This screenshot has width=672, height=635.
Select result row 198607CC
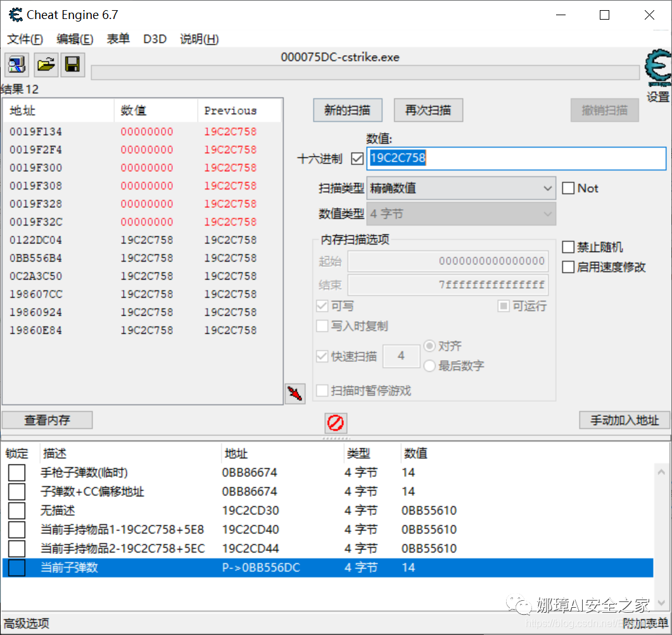(143, 294)
